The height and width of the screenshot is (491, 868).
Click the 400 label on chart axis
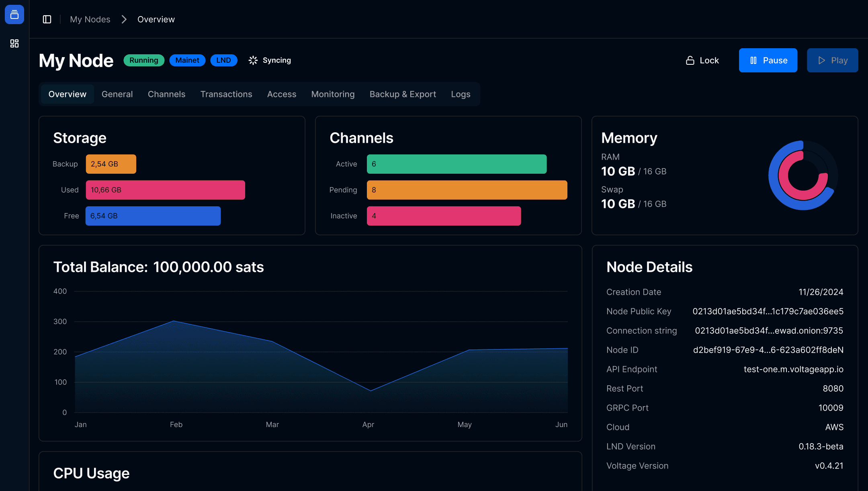[x=60, y=291]
